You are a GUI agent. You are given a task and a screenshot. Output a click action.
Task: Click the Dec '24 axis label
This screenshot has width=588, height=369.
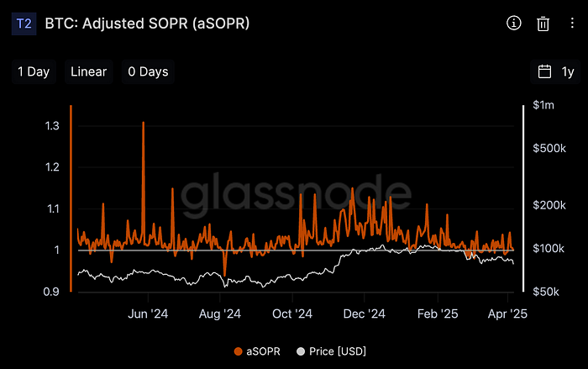364,314
